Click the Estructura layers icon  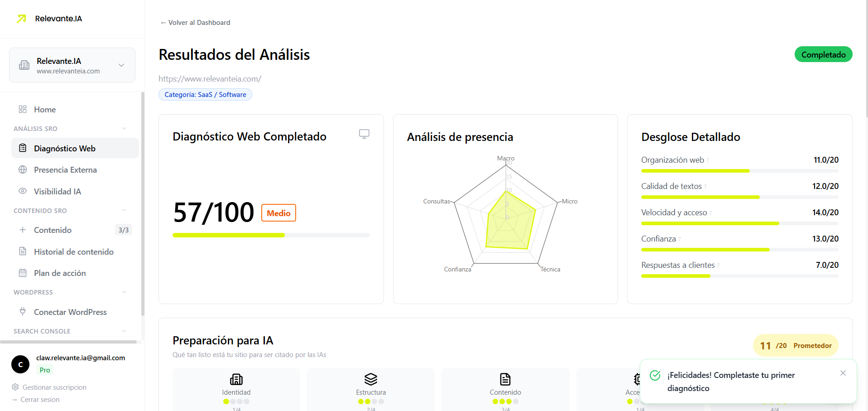[370, 379]
